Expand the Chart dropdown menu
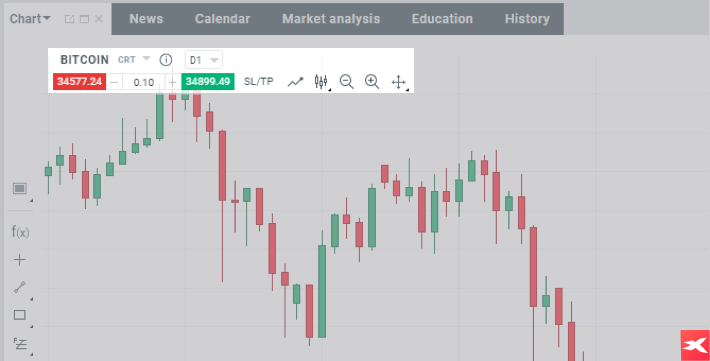This screenshot has width=710, height=361. click(30, 19)
